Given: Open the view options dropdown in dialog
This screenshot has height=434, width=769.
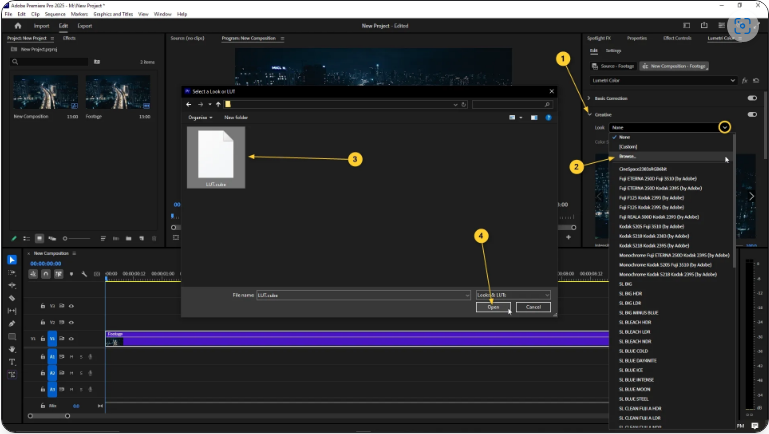Looking at the screenshot, I should click(x=521, y=118).
